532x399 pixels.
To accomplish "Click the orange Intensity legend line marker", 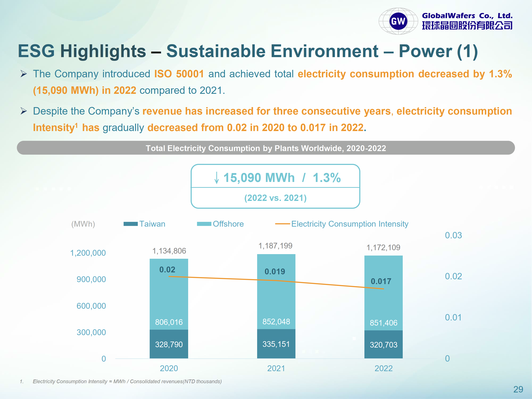I will [x=283, y=224].
